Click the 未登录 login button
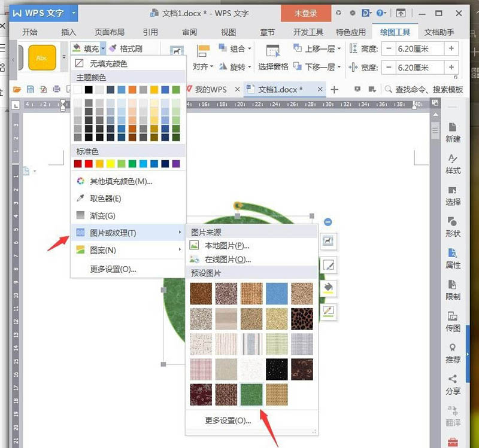This screenshot has width=479, height=448. 306,13
